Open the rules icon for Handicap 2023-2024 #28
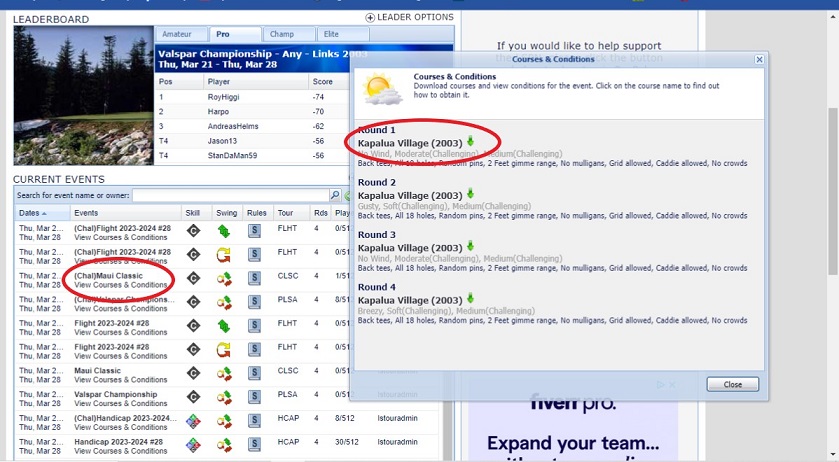 (x=255, y=445)
